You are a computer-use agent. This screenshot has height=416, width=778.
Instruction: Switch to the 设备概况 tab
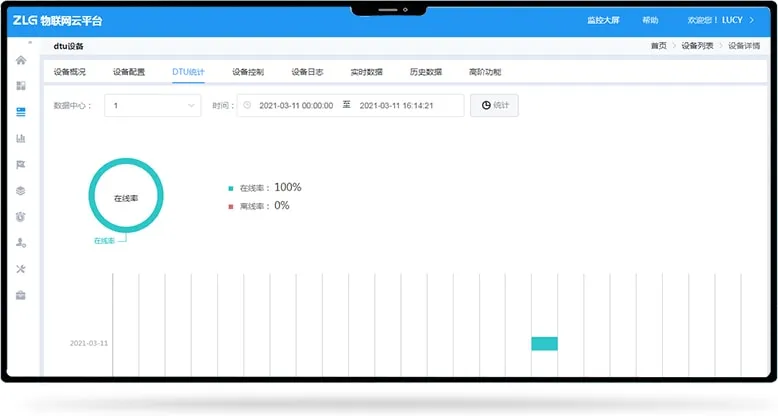pyautogui.click(x=70, y=73)
